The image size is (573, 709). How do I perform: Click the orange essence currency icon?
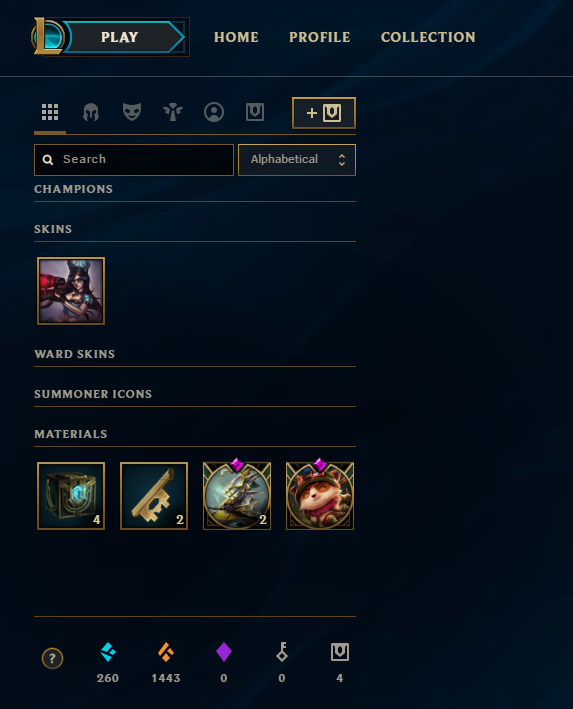click(x=166, y=652)
